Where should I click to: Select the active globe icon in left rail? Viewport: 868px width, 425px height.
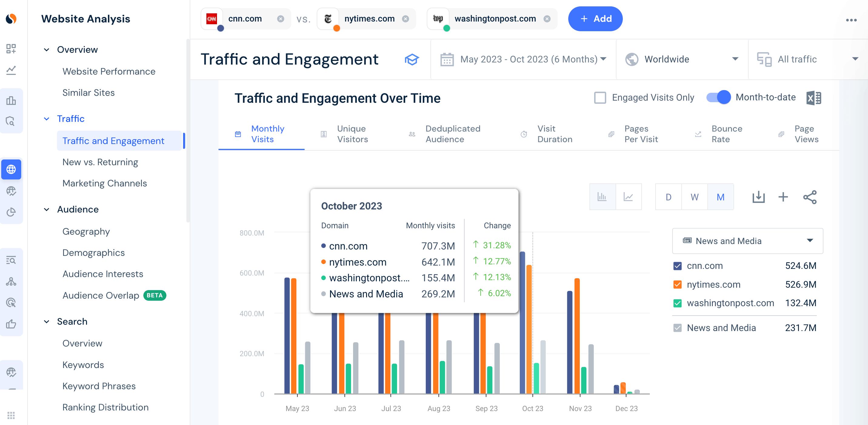pos(11,169)
